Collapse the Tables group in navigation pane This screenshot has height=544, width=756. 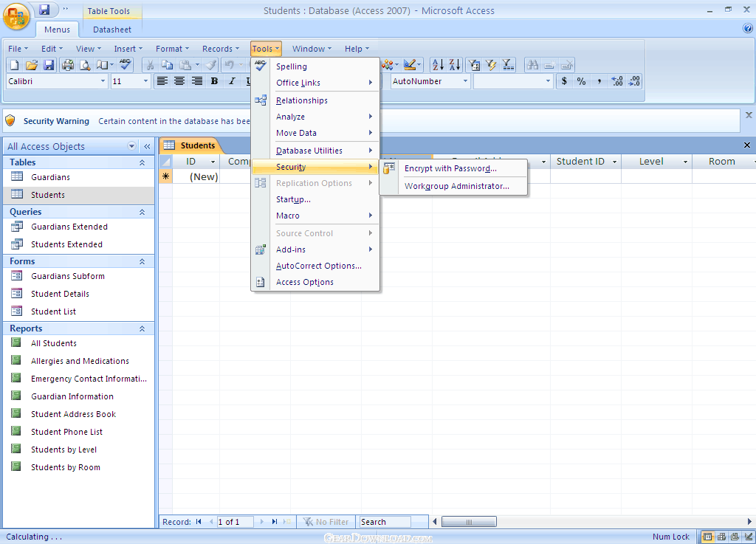click(142, 162)
